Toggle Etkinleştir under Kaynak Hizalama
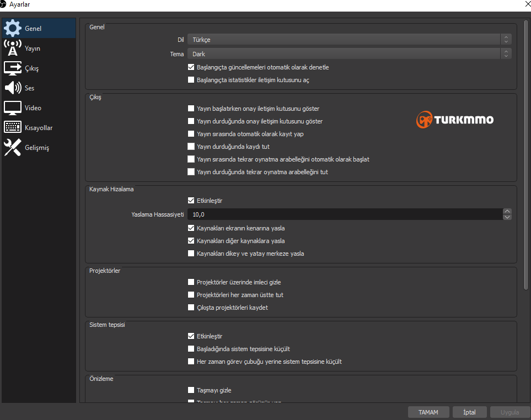The width and height of the screenshot is (531, 420). click(191, 201)
